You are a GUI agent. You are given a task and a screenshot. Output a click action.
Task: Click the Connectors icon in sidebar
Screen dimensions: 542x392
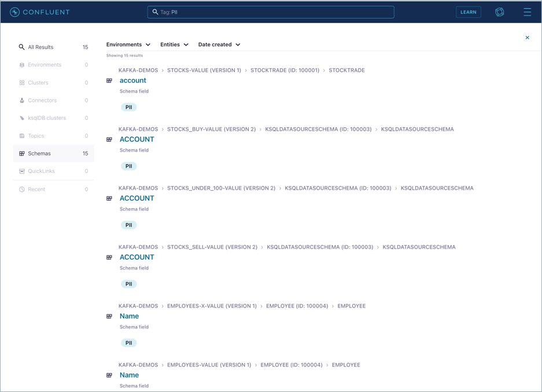[22, 101]
